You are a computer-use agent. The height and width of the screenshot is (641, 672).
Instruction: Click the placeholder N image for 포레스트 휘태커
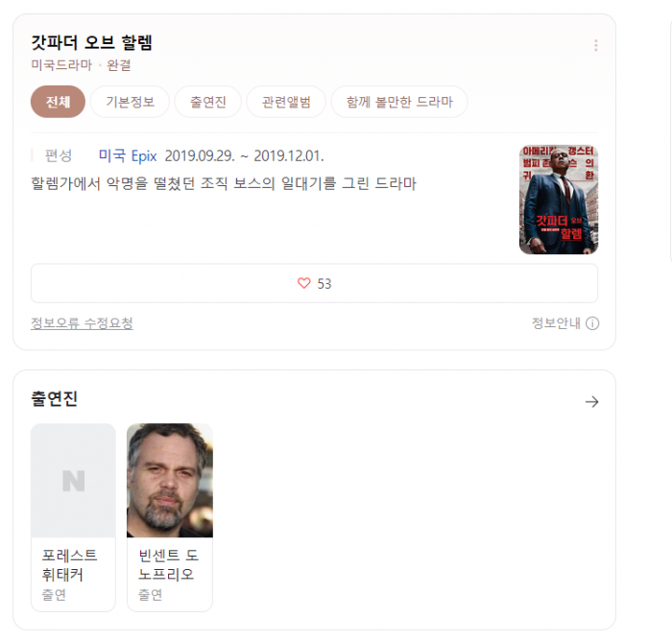[73, 481]
